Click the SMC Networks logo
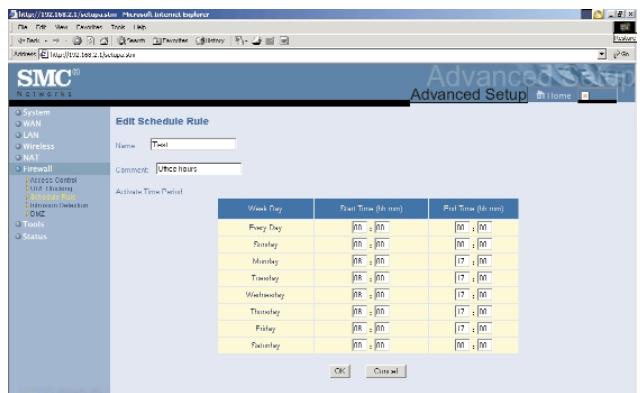640x393 pixels. [48, 82]
